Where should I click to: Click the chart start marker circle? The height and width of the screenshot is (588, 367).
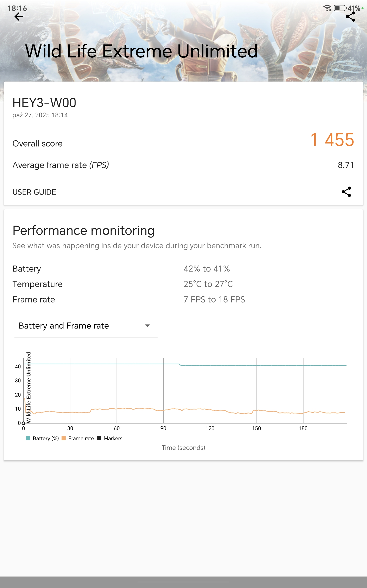click(24, 423)
